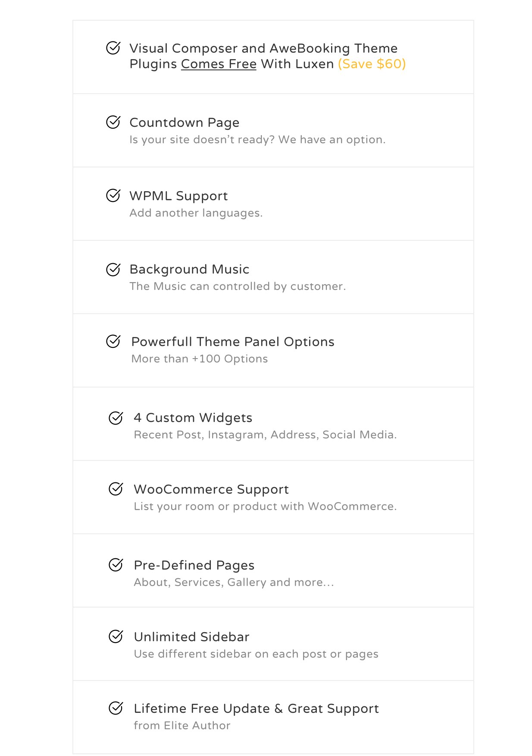Click the checkmark icon beside WooCommerce Support
The height and width of the screenshot is (756, 532).
[116, 488]
